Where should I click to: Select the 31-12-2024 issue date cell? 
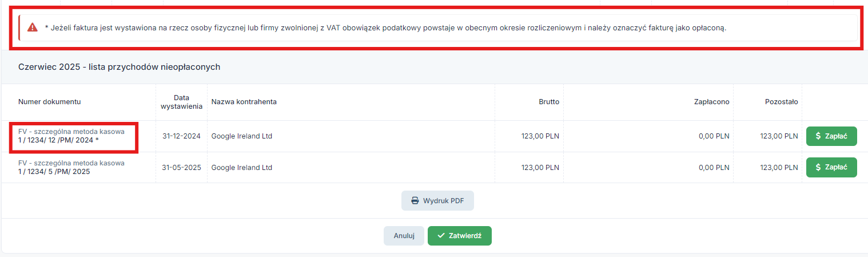(181, 136)
